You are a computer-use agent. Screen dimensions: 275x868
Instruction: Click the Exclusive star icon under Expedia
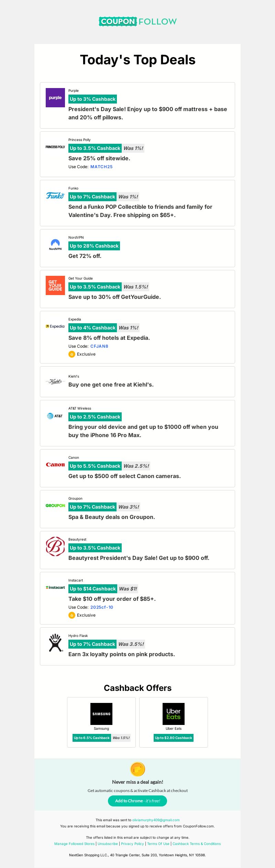(x=72, y=354)
